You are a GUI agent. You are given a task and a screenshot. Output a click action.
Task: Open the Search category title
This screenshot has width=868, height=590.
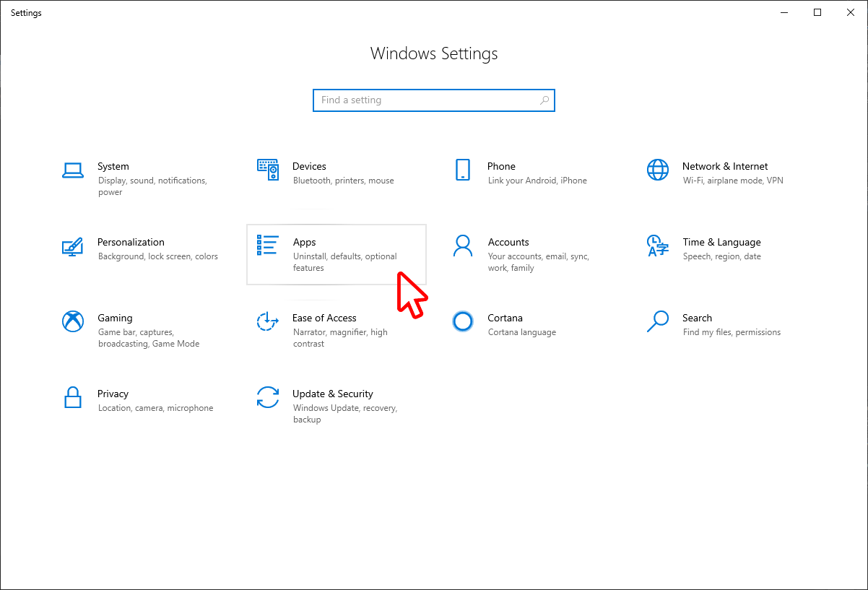697,318
